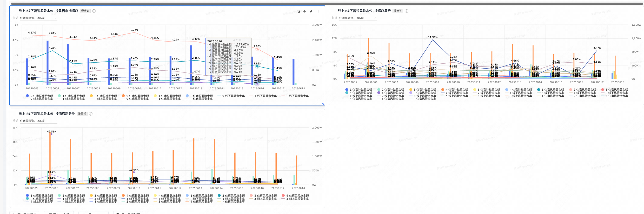Click the 42.59% peak label in 酒店新分类 chart
Screen dimensions: 644x214
pos(52,132)
